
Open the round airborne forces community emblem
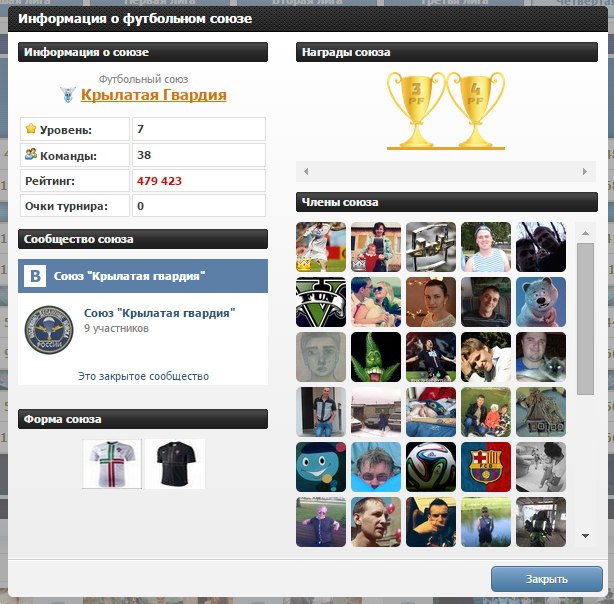tap(49, 330)
